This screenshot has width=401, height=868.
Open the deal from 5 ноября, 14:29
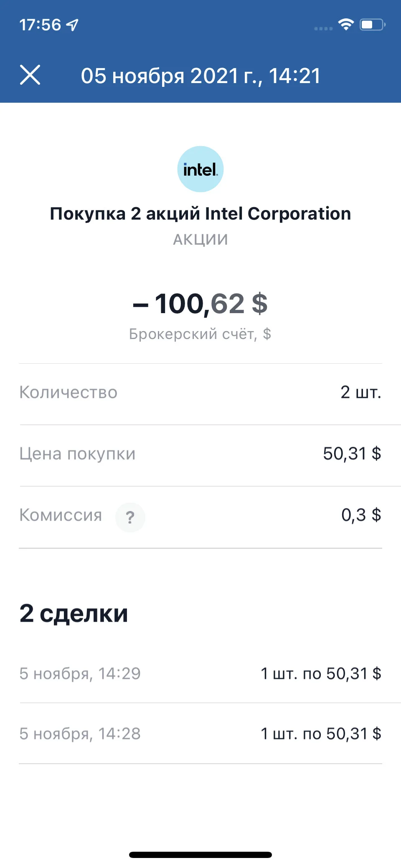tap(200, 673)
